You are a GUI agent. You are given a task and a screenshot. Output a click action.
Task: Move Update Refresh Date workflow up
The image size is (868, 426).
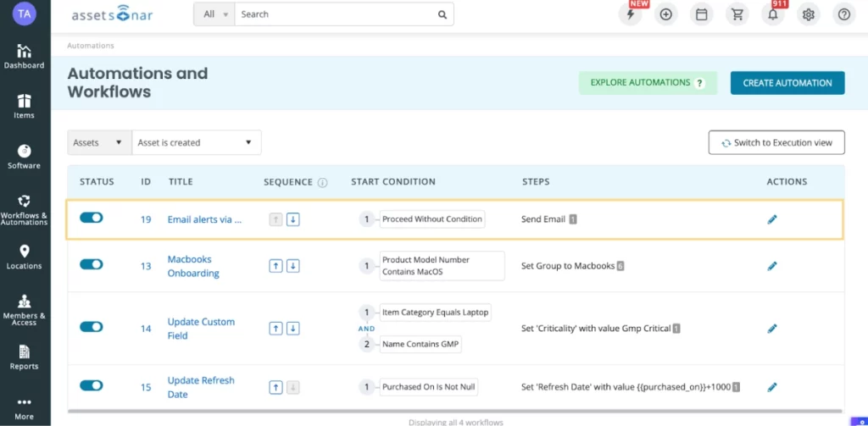point(275,387)
